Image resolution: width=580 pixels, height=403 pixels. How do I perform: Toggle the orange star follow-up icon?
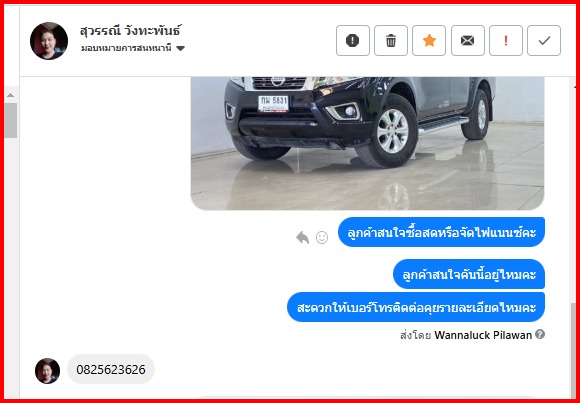point(429,40)
